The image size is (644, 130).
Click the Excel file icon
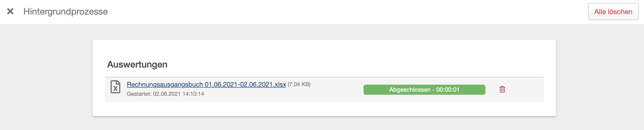point(115,87)
